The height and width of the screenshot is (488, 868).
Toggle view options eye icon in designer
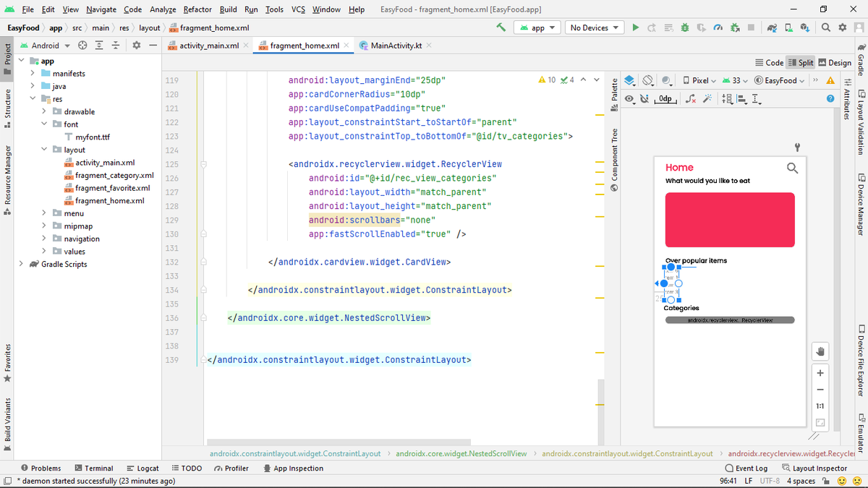click(630, 99)
